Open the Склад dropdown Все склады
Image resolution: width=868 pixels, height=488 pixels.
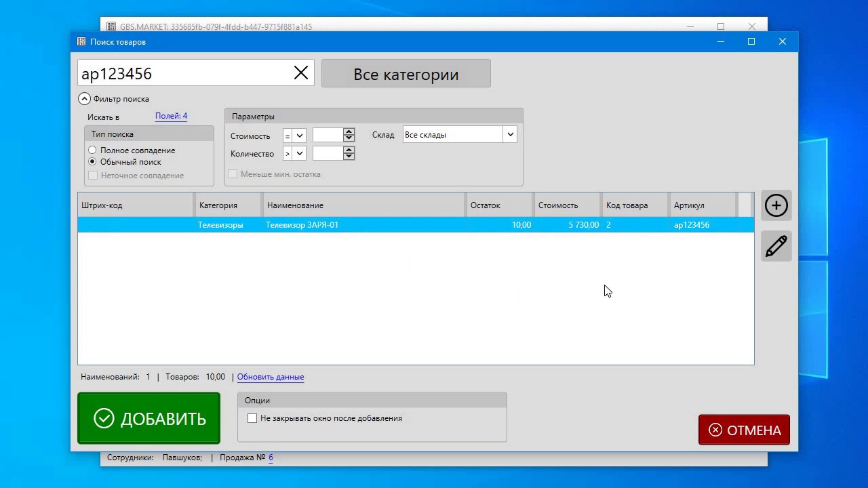[460, 135]
